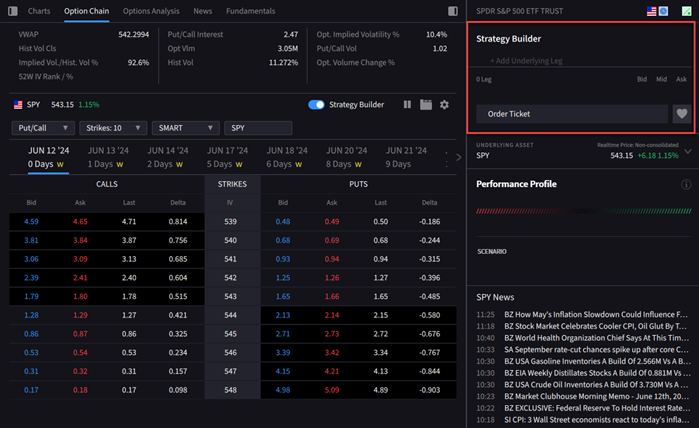Screen dimensions: 699x428
Task: Open the Strikes: 10 dropdown
Action: (113, 128)
